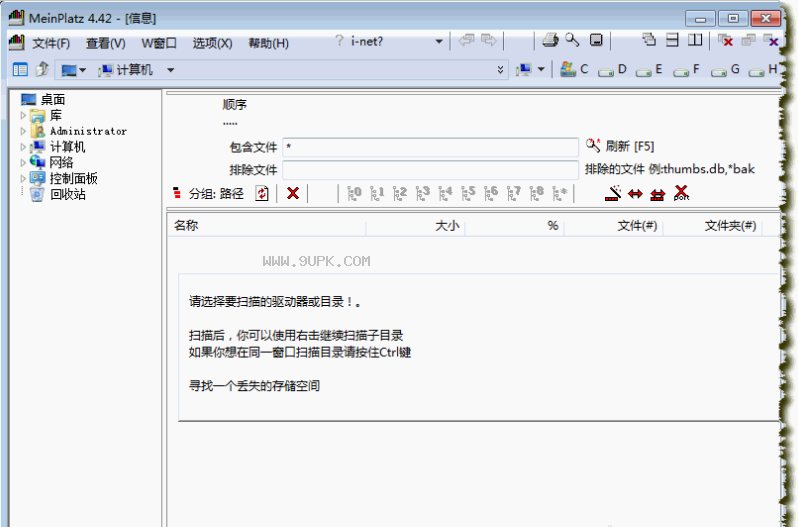The height and width of the screenshot is (527, 798).
Task: Open the 文件(F) menu
Action: 51,43
